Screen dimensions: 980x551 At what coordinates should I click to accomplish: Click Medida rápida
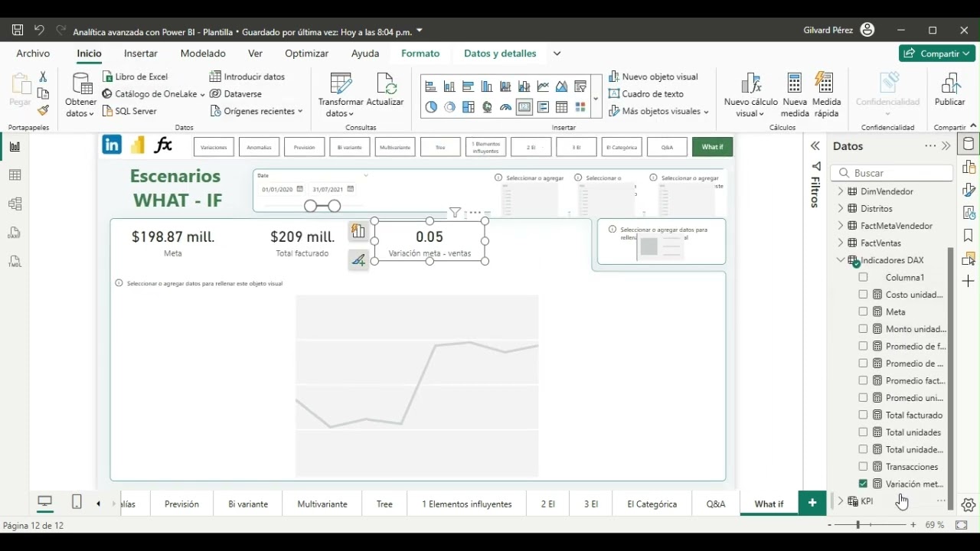click(826, 95)
